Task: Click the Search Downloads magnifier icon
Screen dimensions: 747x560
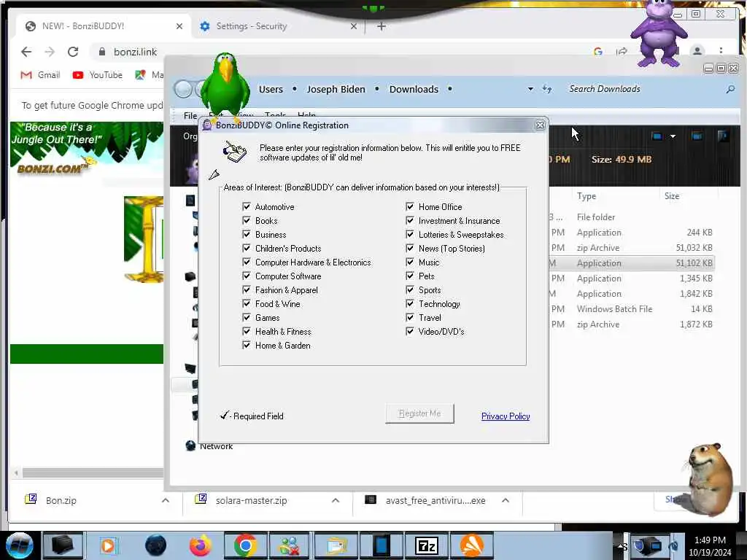Action: [x=729, y=89]
